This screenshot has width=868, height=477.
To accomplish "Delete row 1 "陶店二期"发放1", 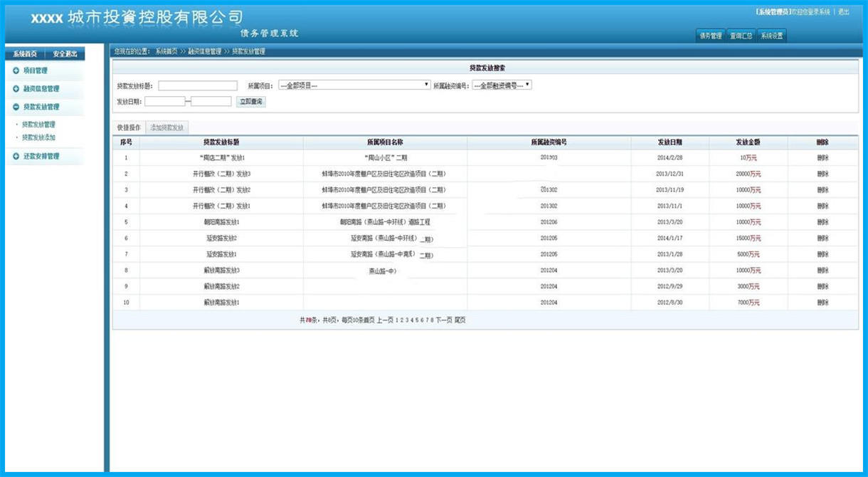I will [822, 157].
